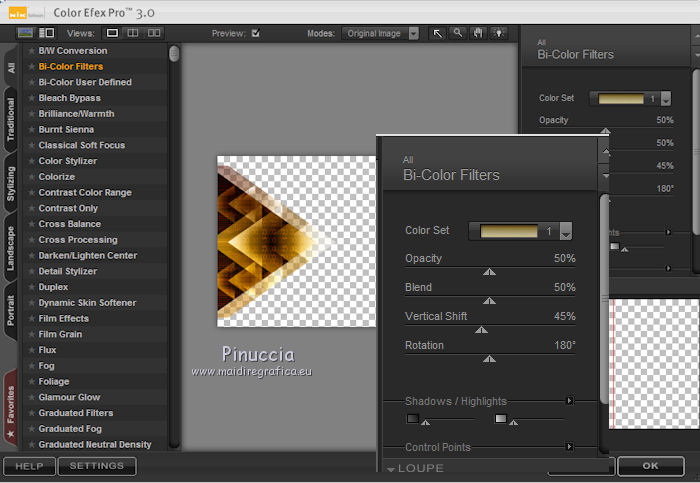
Task: Favorite the Bi-Color Filters star
Action: [x=31, y=67]
